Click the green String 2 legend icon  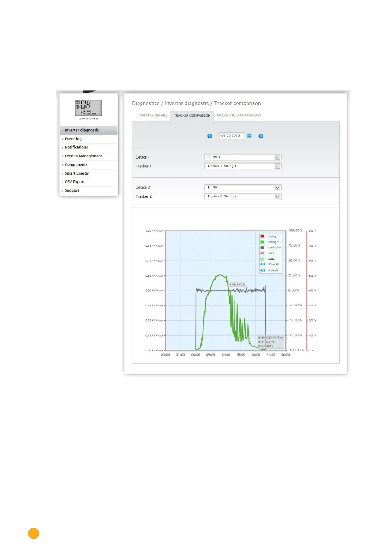[x=262, y=242]
